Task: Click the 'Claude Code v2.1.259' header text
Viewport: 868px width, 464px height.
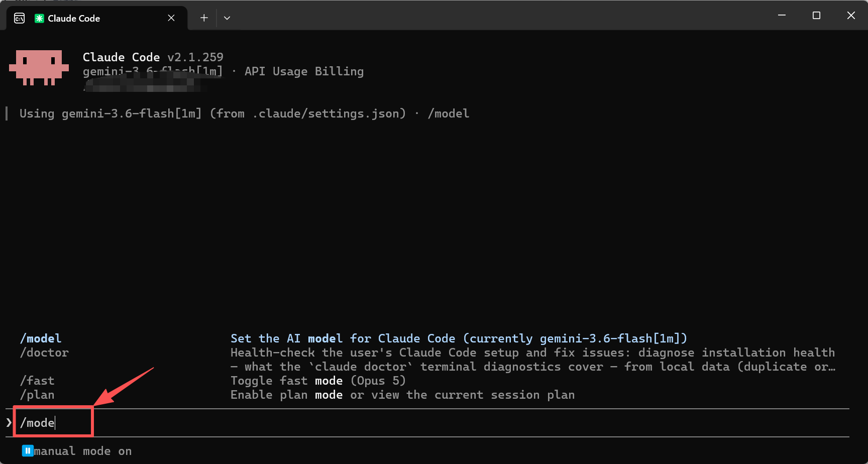Action: (153, 57)
